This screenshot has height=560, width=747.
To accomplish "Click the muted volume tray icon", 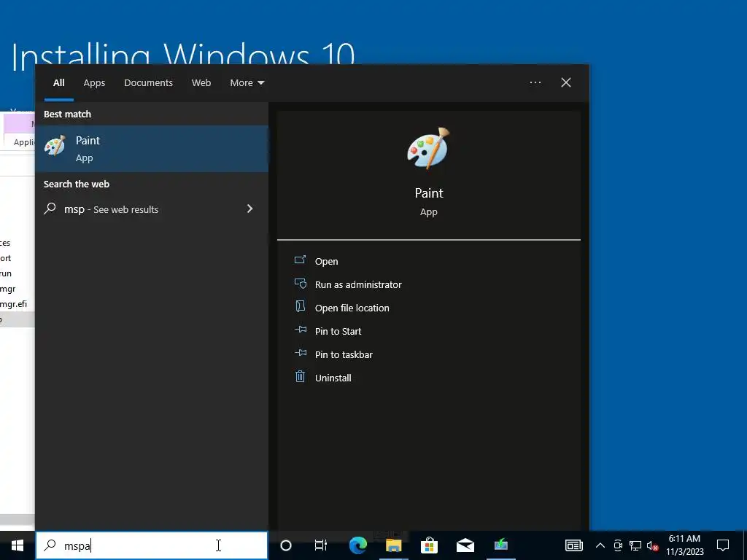I will (x=653, y=545).
